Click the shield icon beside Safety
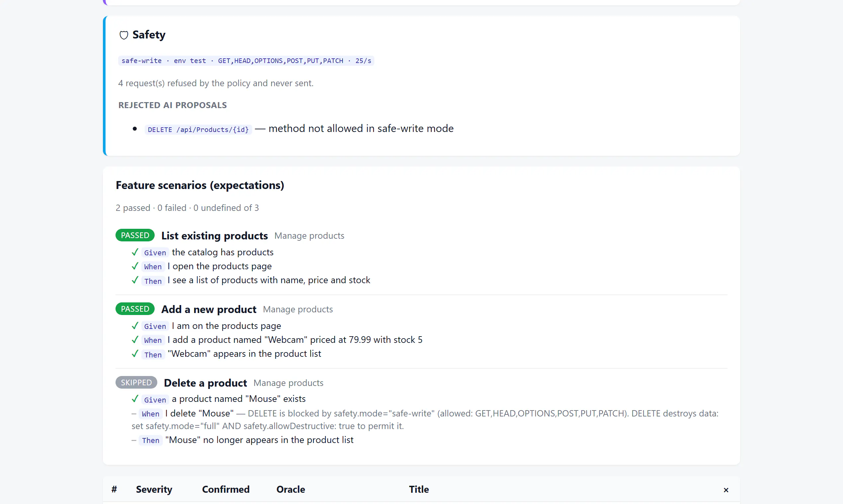The width and height of the screenshot is (843, 504). (x=124, y=35)
